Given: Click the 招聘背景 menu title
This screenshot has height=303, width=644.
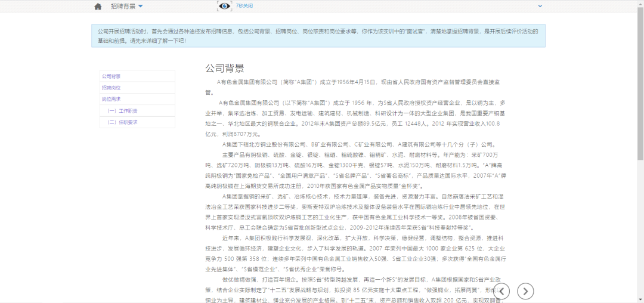Looking at the screenshot, I should point(122,7).
